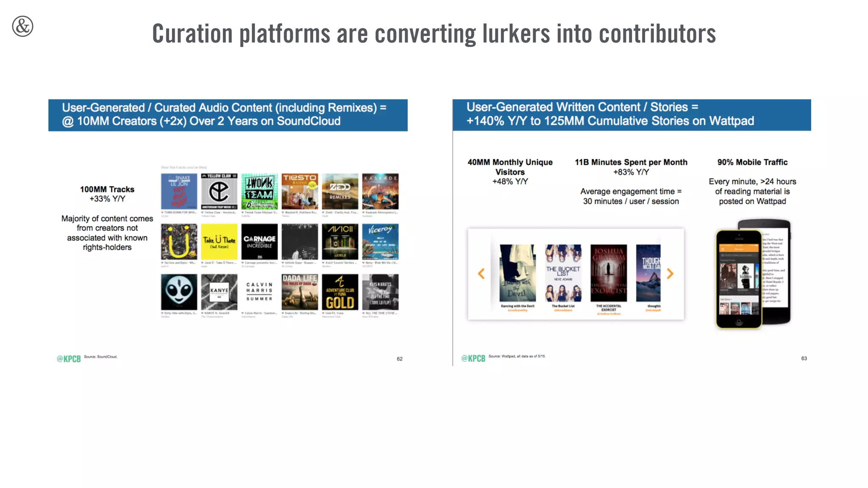
Task: Select the dark concert photo track cover
Action: pos(300,241)
